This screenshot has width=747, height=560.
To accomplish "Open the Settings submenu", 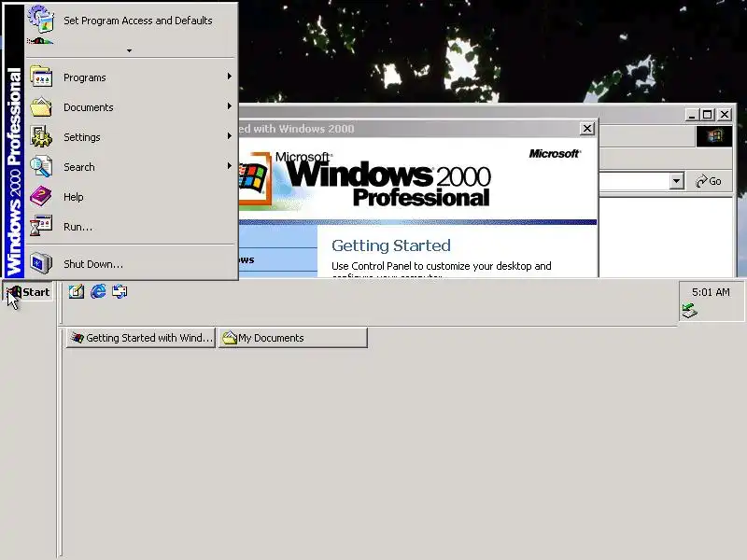I will click(x=131, y=137).
